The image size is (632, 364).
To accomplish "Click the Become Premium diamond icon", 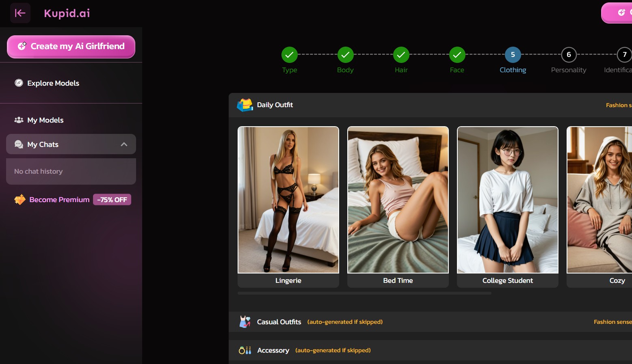I will click(20, 200).
